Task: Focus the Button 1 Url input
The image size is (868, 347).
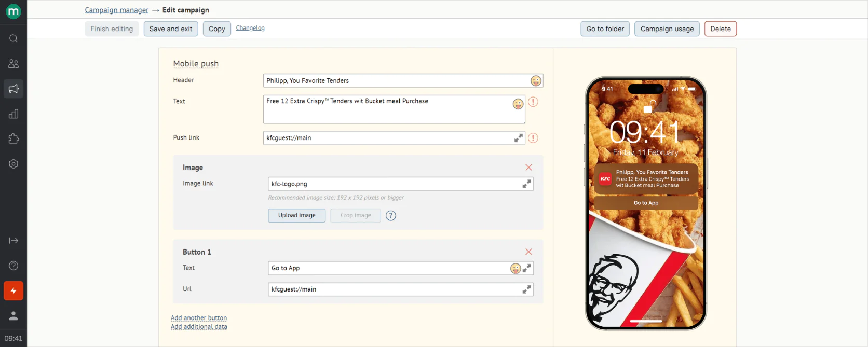Action: tap(401, 289)
